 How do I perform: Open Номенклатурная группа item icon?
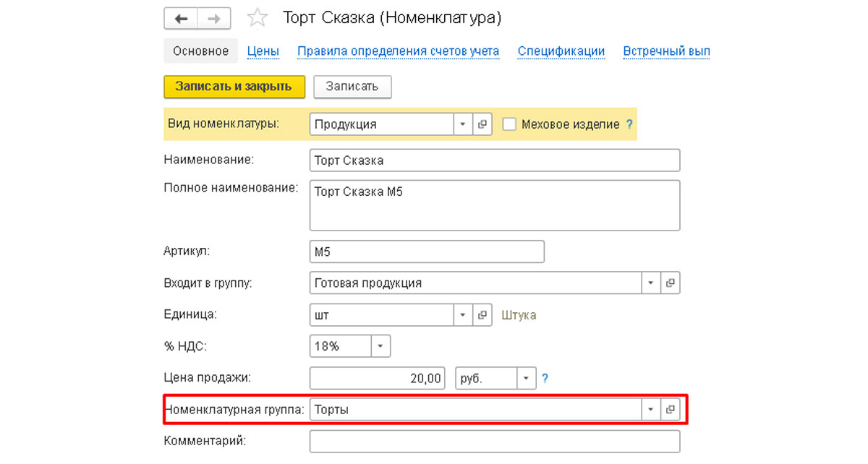(x=671, y=410)
